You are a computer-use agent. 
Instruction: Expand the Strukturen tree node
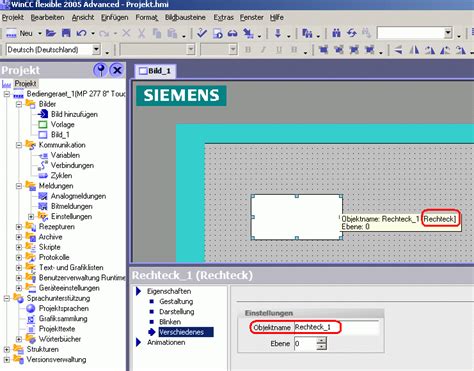[x=7, y=350]
